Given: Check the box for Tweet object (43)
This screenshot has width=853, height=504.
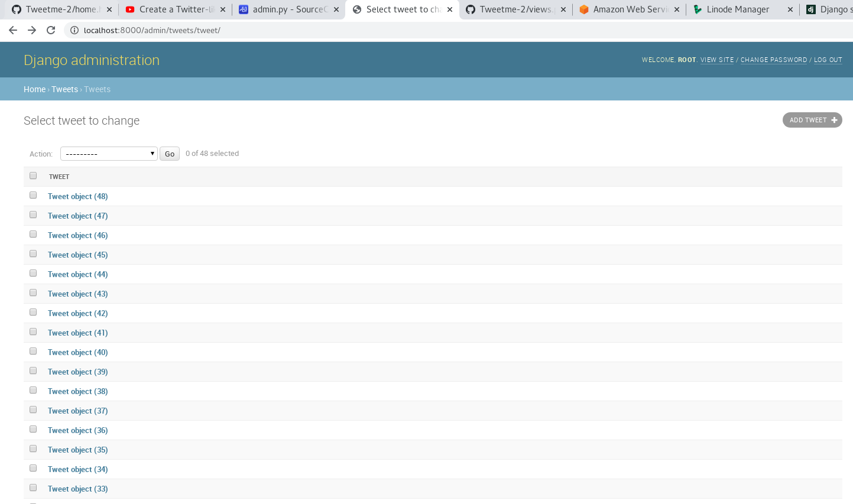Looking at the screenshot, I should coord(33,292).
